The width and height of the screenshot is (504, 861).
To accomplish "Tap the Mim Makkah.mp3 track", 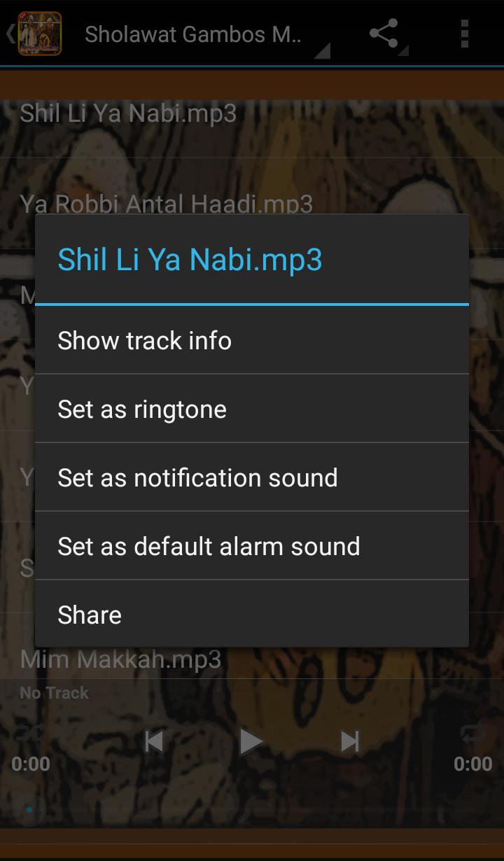I will coord(252,659).
